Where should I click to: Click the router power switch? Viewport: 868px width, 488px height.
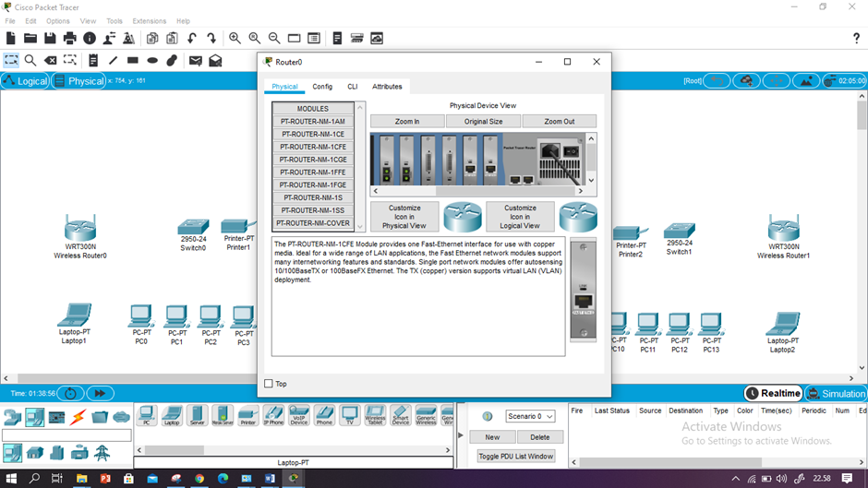pyautogui.click(x=571, y=151)
